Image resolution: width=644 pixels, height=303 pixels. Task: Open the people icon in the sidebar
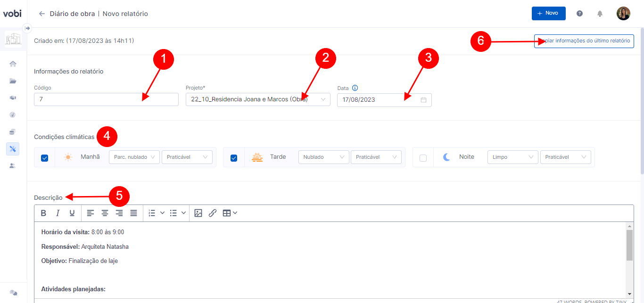pyautogui.click(x=13, y=166)
